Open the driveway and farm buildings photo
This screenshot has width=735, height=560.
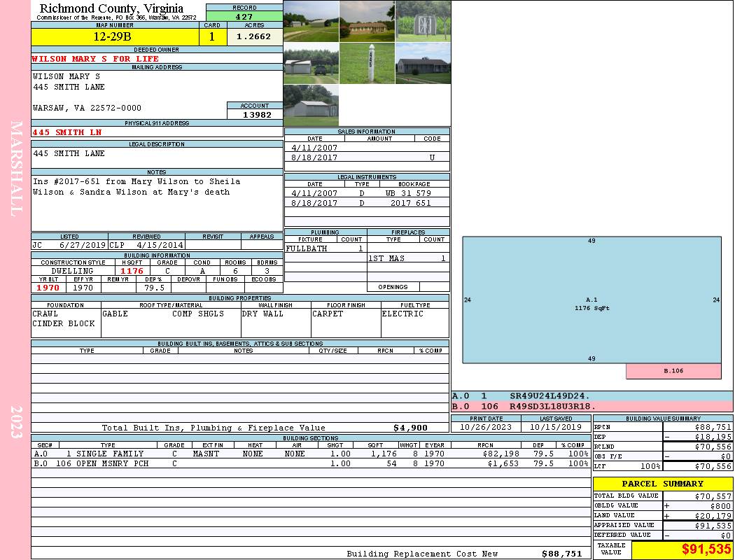311,21
